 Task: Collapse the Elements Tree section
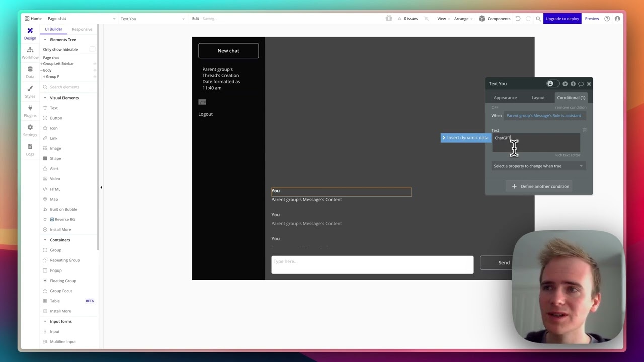tap(45, 40)
